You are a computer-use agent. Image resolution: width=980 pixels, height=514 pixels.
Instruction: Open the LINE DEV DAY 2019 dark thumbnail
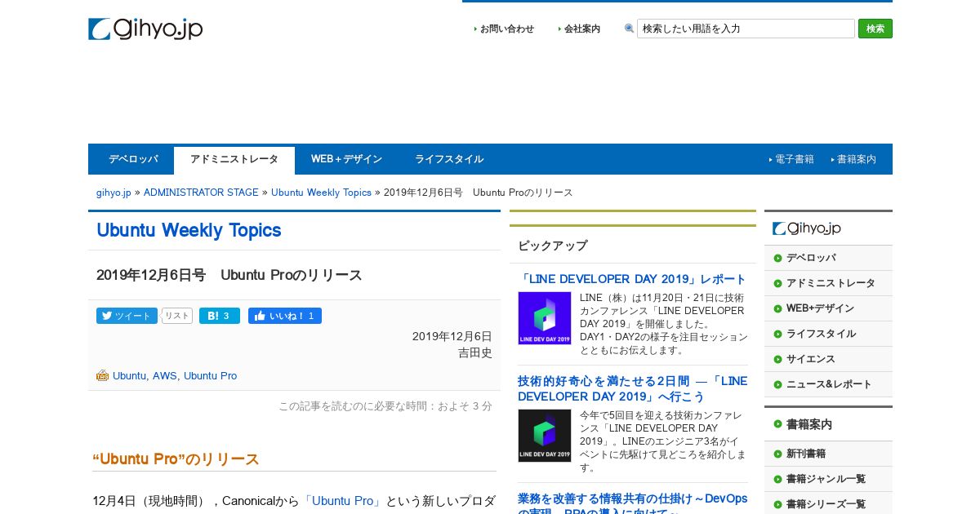pos(545,436)
